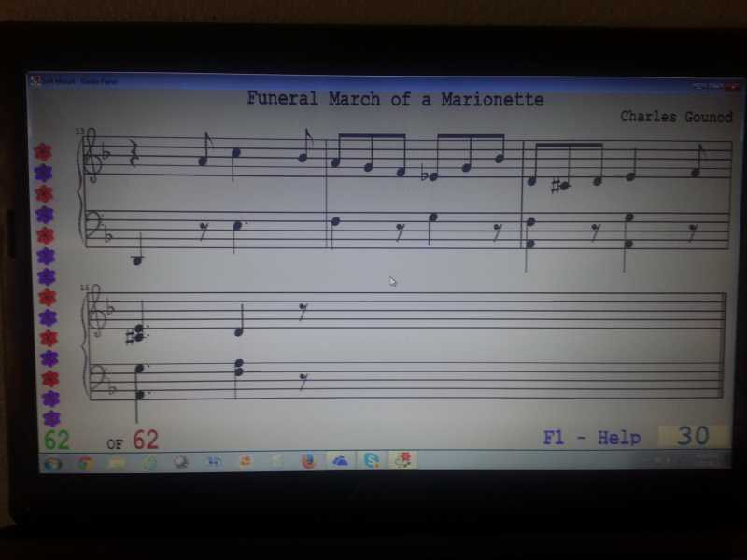The width and height of the screenshot is (747, 560).
Task: Click the F1 - Help label
Action: click(592, 437)
